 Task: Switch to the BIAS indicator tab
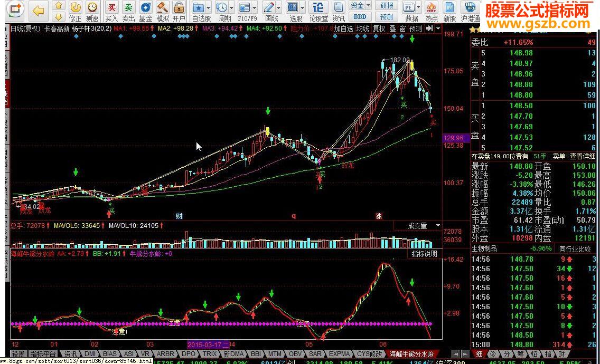tap(110, 353)
